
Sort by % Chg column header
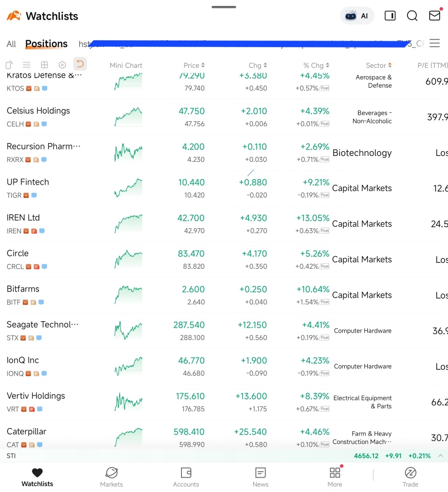316,65
